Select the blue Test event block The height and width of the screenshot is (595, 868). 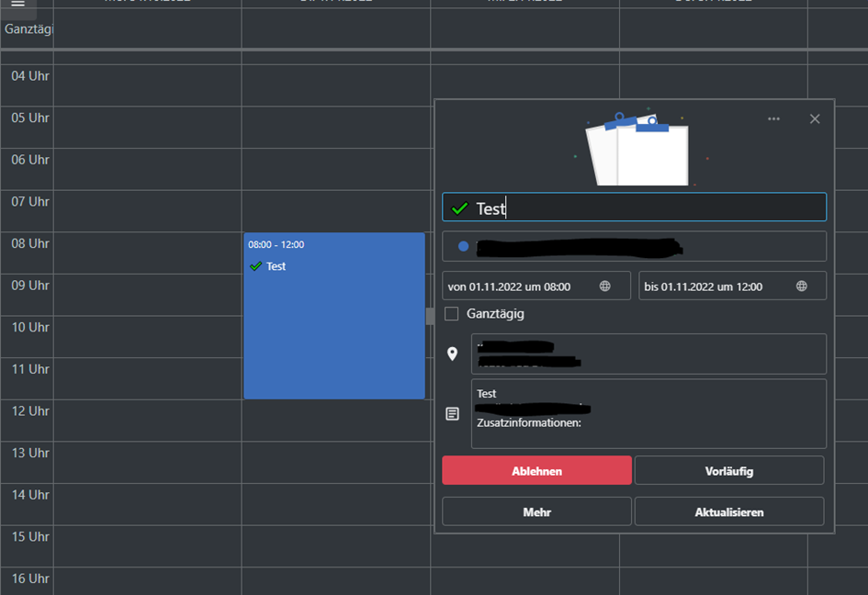pyautogui.click(x=334, y=316)
